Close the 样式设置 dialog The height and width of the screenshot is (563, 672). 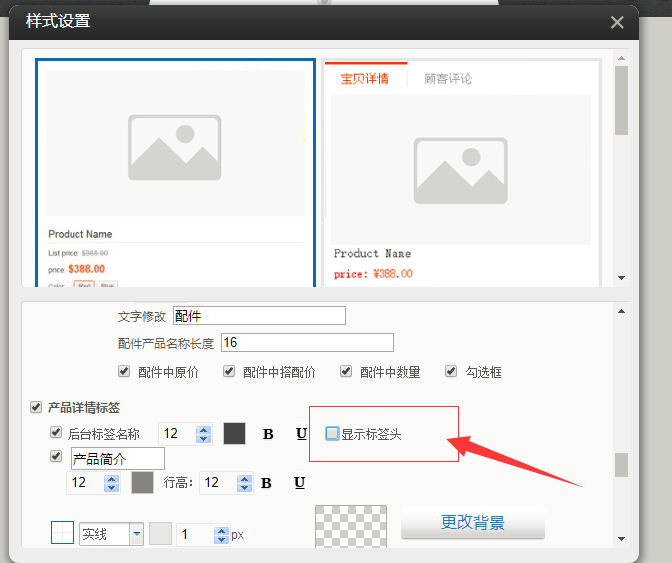click(x=616, y=23)
